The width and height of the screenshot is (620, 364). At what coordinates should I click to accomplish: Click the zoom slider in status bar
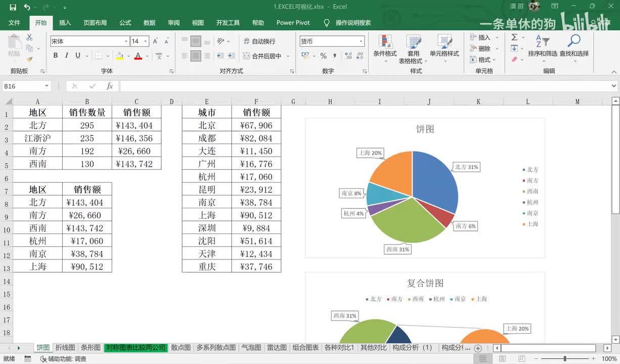coord(565,359)
